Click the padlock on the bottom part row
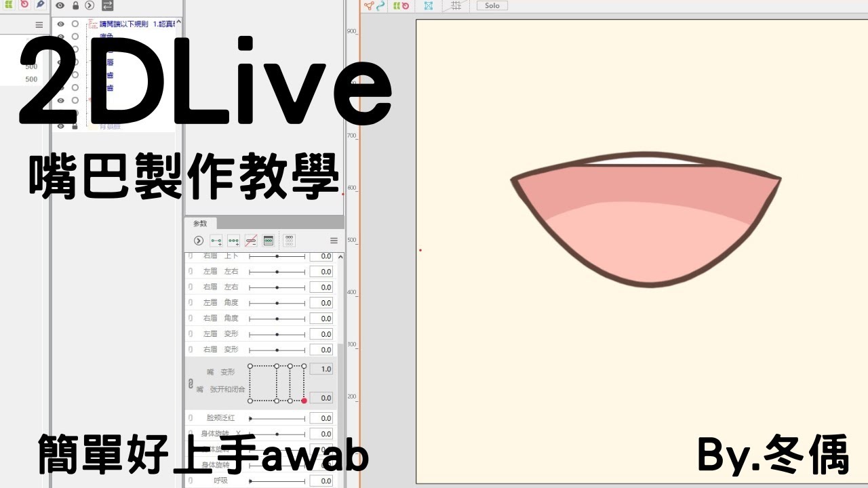 (x=75, y=126)
